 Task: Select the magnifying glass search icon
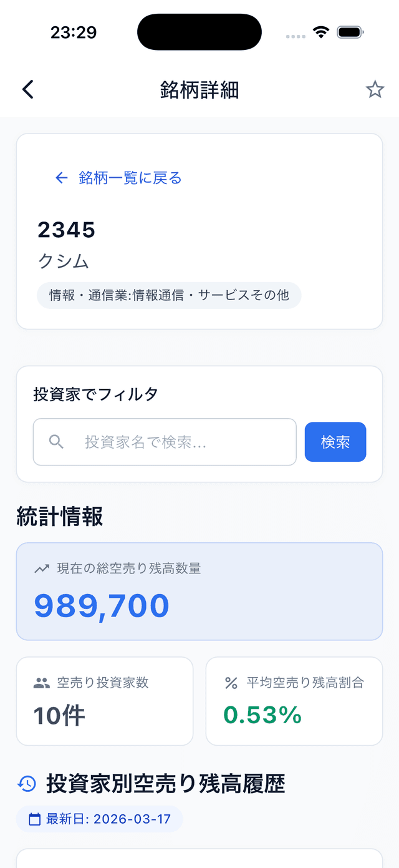pos(55,442)
